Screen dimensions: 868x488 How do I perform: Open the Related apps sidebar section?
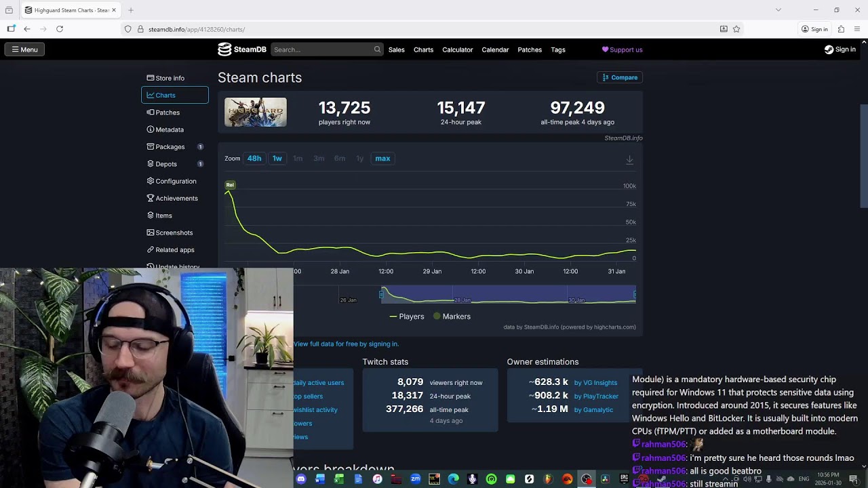(x=170, y=250)
